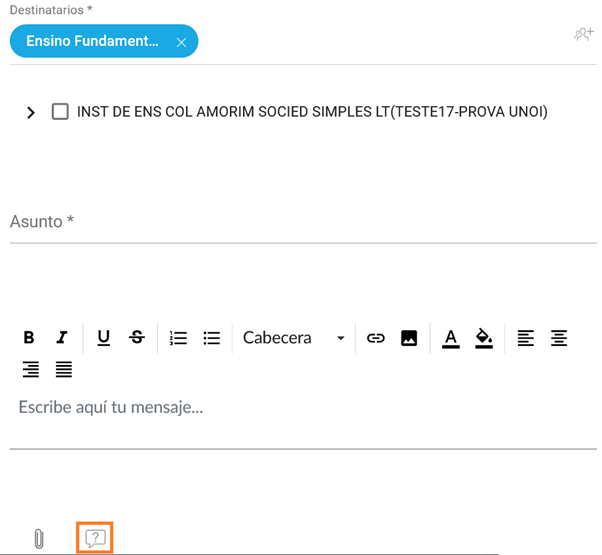Align text to the left

(x=525, y=338)
